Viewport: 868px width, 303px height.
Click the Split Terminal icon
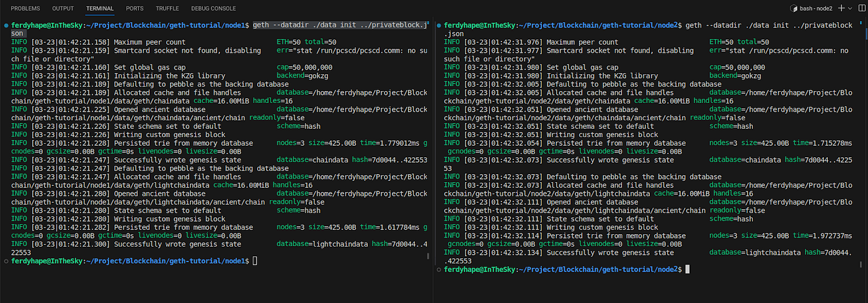[x=861, y=8]
